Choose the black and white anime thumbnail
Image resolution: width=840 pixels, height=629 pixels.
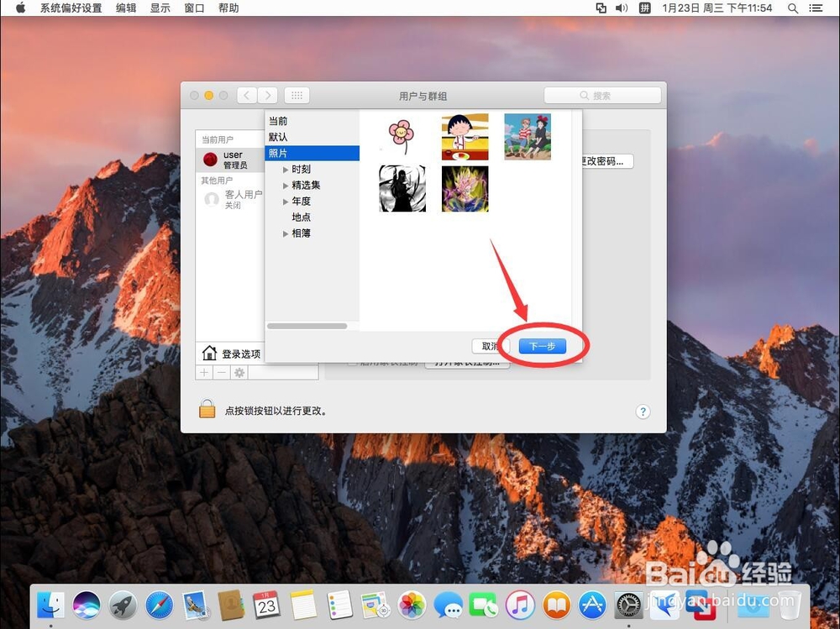[x=402, y=189]
